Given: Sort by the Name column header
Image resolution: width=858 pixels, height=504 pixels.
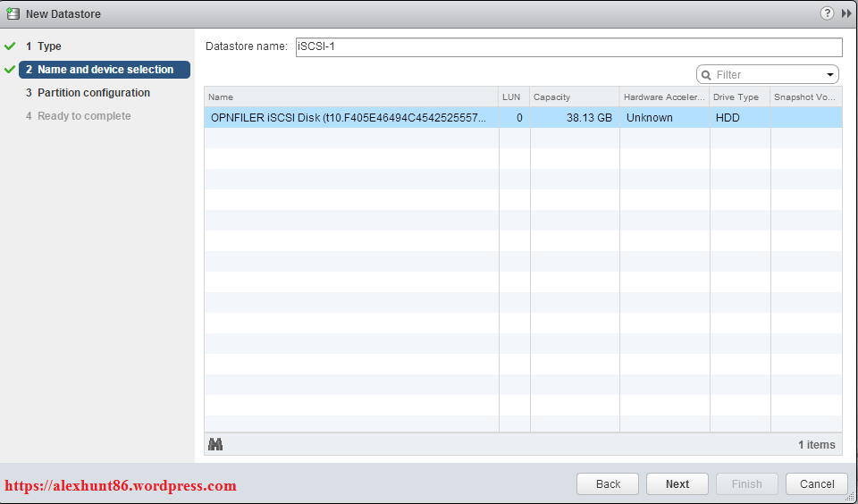Looking at the screenshot, I should pos(351,97).
